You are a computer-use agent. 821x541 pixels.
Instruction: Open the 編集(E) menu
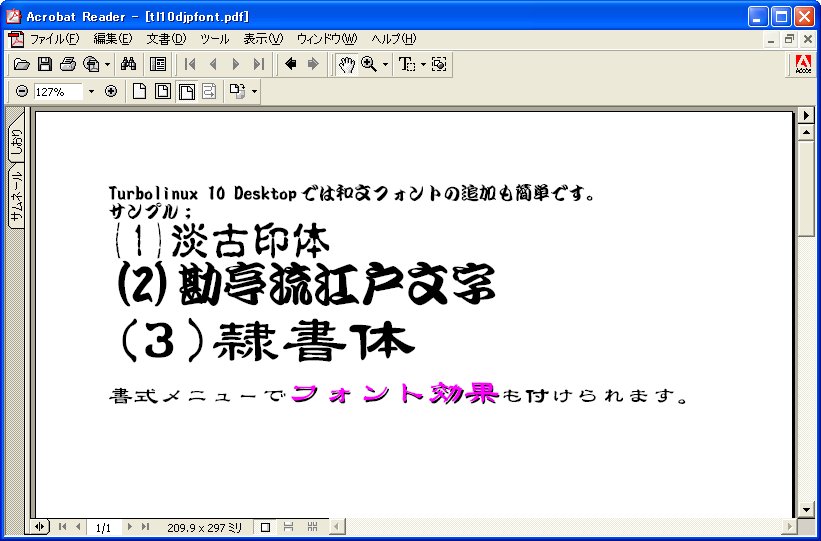(x=113, y=39)
